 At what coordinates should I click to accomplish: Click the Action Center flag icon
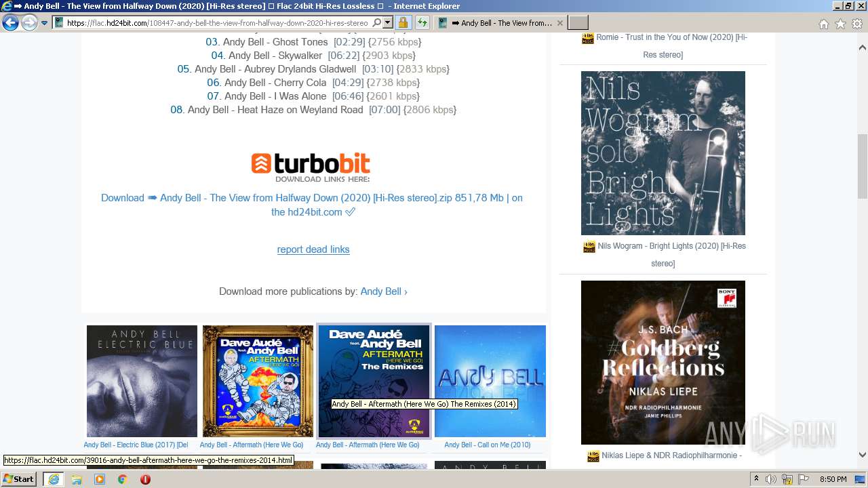(x=804, y=479)
